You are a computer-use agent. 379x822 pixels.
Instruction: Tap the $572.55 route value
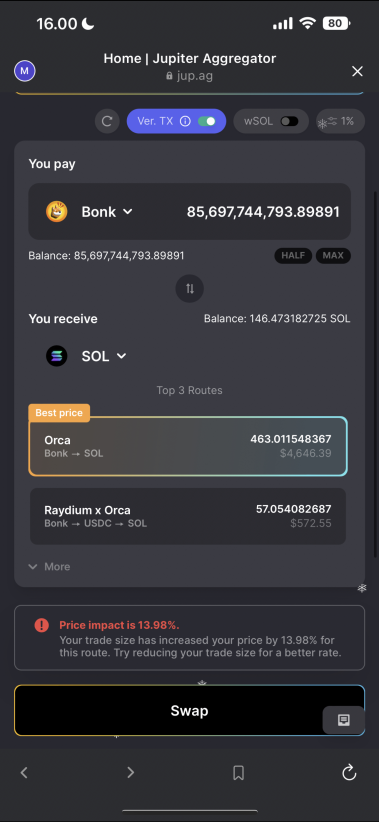311,523
